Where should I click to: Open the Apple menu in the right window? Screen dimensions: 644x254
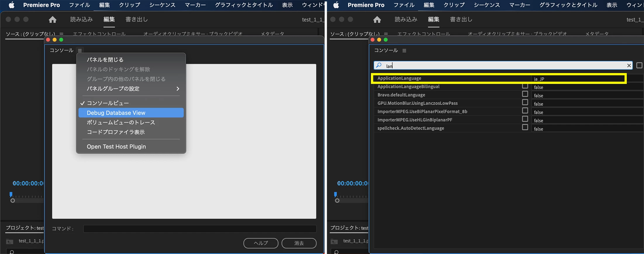click(336, 5)
